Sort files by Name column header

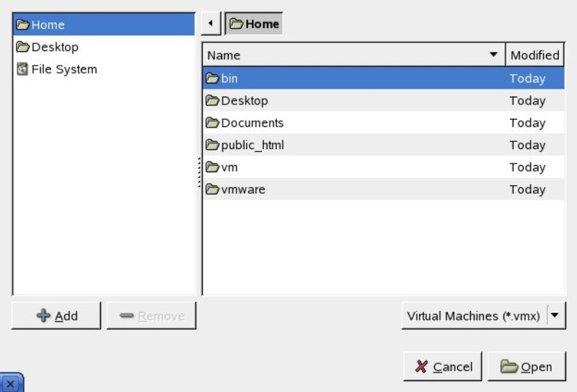point(346,55)
